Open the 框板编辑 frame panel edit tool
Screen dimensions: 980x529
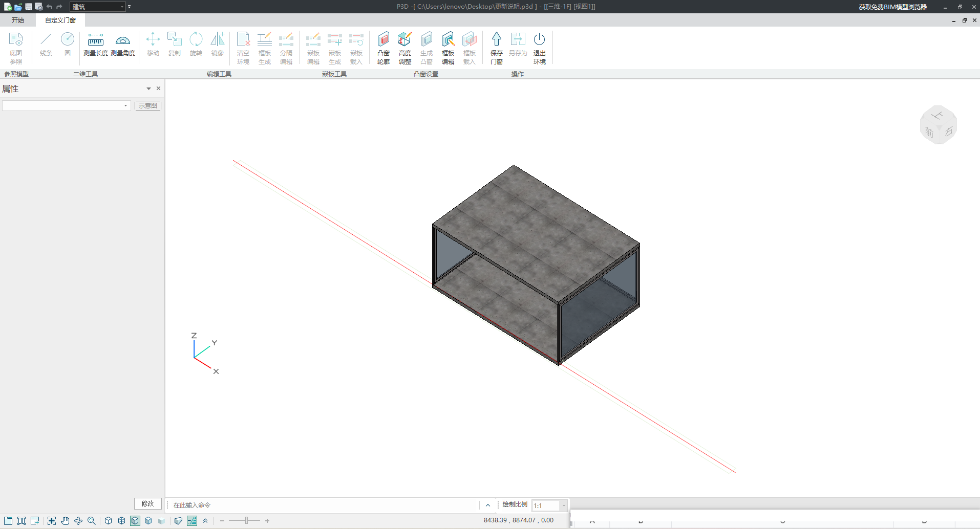tap(448, 48)
